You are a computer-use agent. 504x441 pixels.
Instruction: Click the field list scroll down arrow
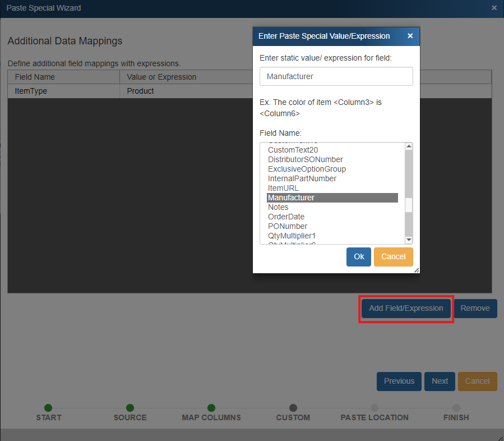409,240
